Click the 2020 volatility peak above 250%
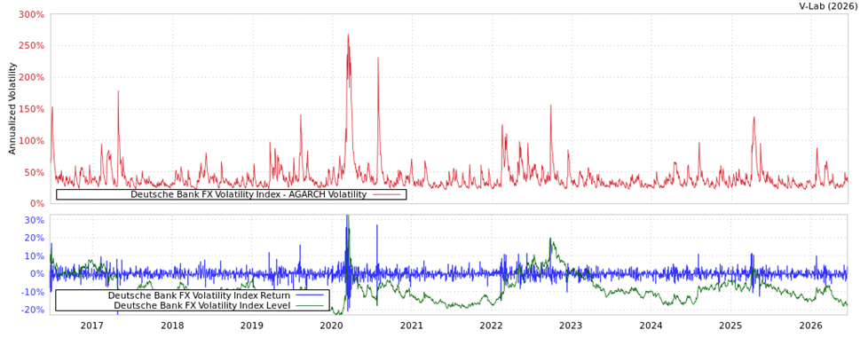Image resolution: width=868 pixels, height=338 pixels. pyautogui.click(x=348, y=35)
